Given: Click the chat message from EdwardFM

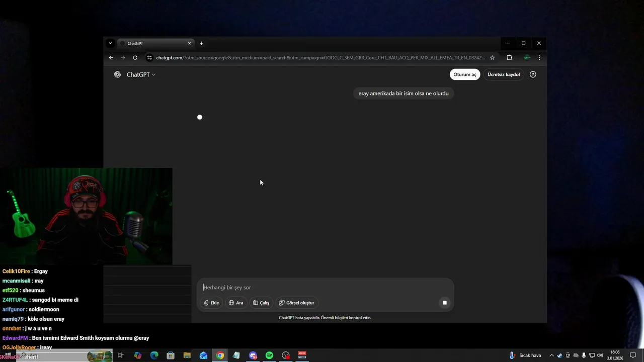Looking at the screenshot, I should (75, 338).
